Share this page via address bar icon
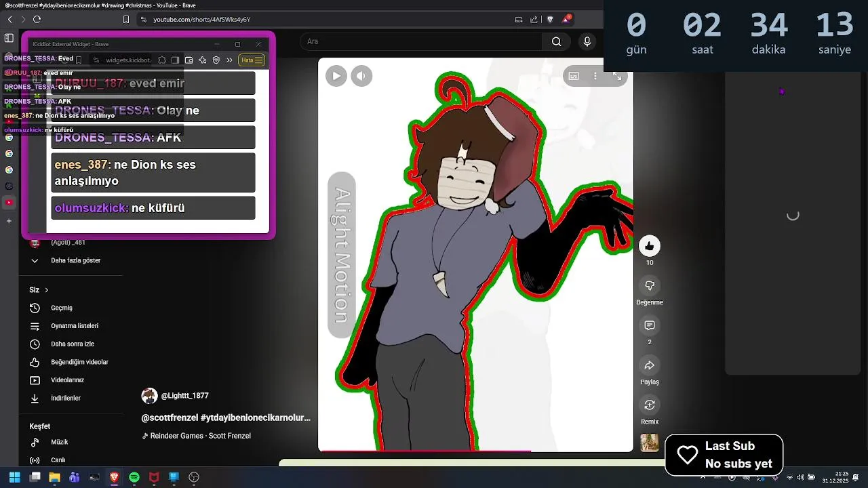 click(x=534, y=20)
